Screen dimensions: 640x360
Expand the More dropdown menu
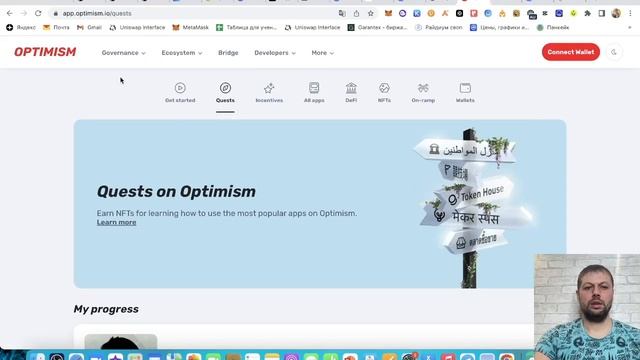[x=322, y=53]
